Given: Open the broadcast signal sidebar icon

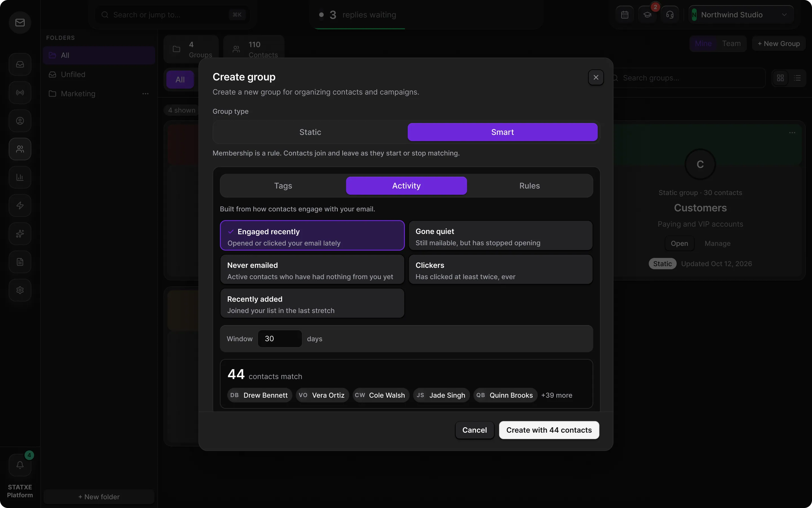Looking at the screenshot, I should coord(20,92).
